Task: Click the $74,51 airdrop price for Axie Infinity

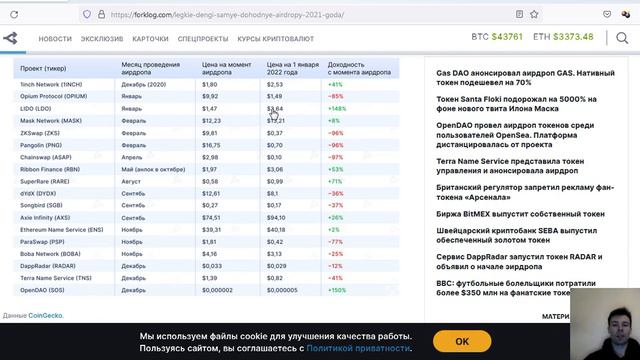Action: click(x=211, y=218)
